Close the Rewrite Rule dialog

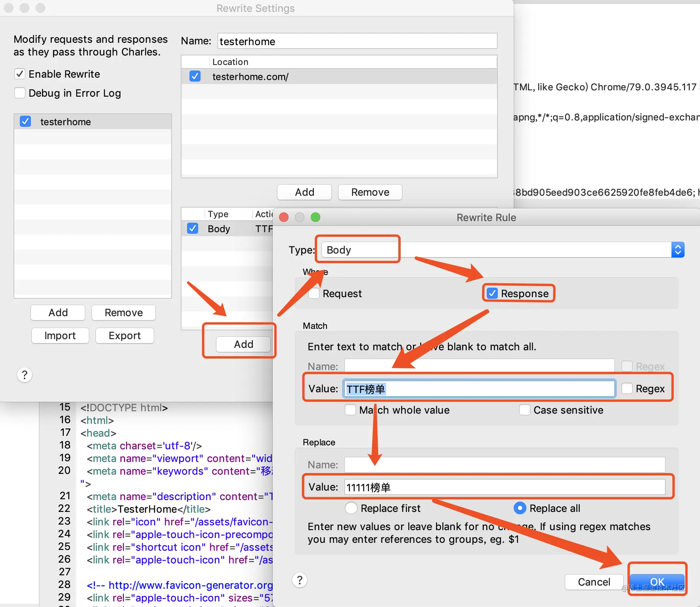[x=284, y=217]
